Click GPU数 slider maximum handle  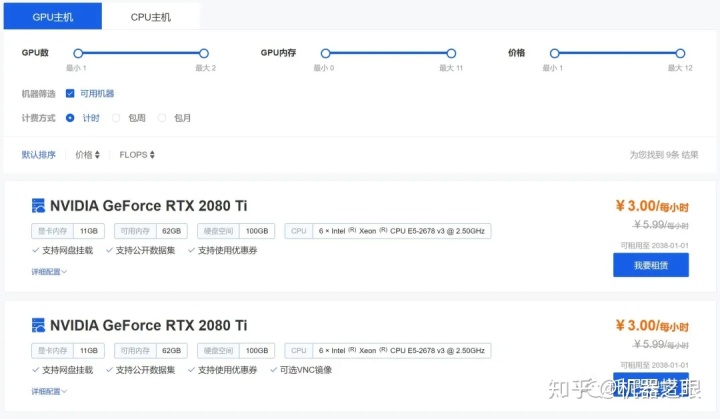point(204,53)
